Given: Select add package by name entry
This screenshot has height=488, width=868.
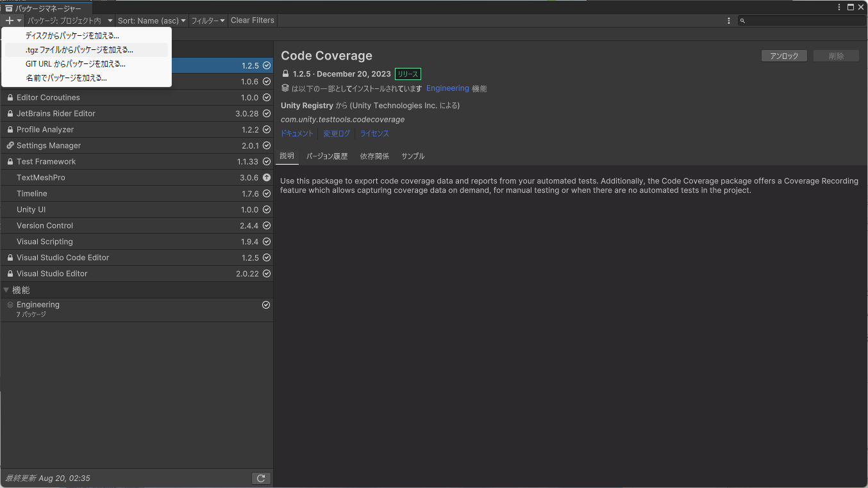Looking at the screenshot, I should click(x=87, y=78).
